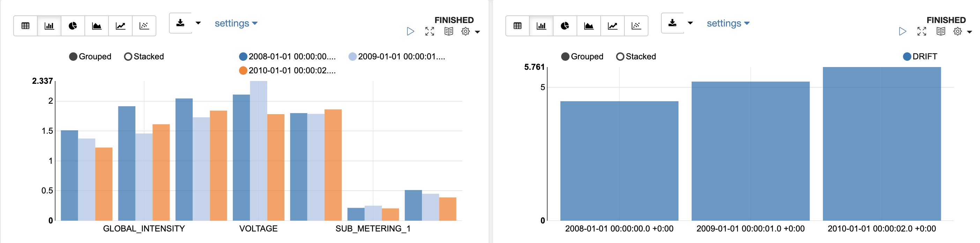Toggle the DRIFT legend series
This screenshot has width=980, height=243.
(x=907, y=57)
